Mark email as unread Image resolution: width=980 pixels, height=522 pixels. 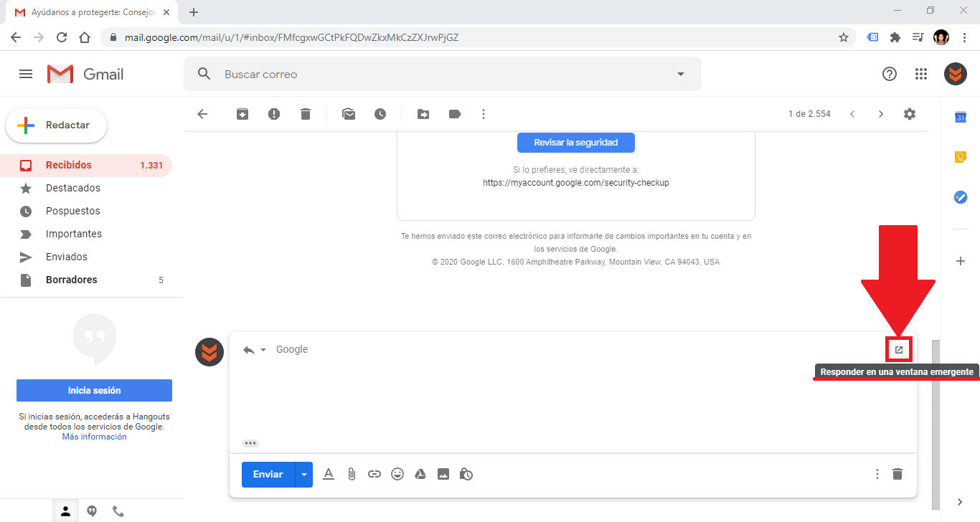349,114
